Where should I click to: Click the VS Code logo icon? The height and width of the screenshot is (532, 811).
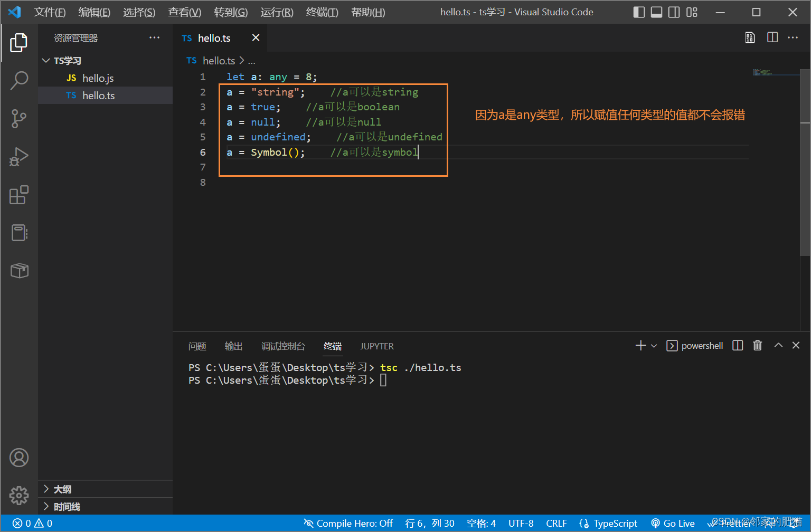pyautogui.click(x=14, y=12)
